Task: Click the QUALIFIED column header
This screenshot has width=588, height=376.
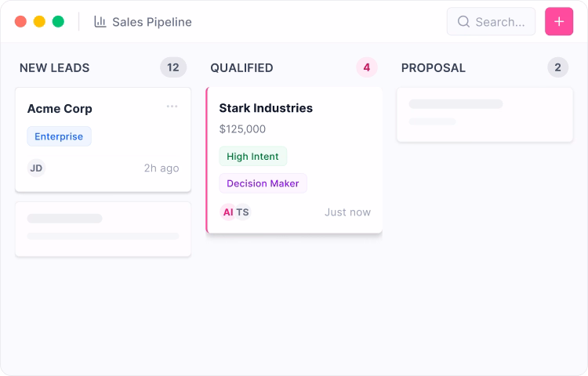Action: point(241,68)
